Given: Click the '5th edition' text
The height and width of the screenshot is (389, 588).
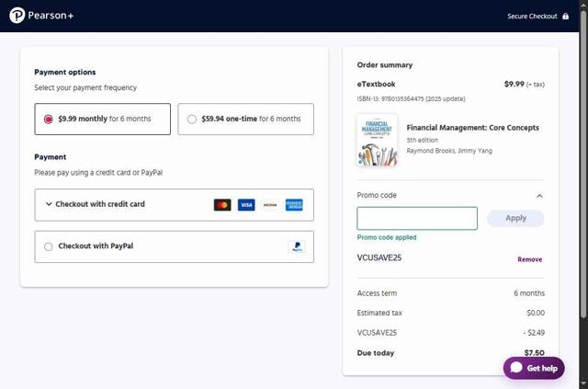Looking at the screenshot, I should click(x=423, y=140).
